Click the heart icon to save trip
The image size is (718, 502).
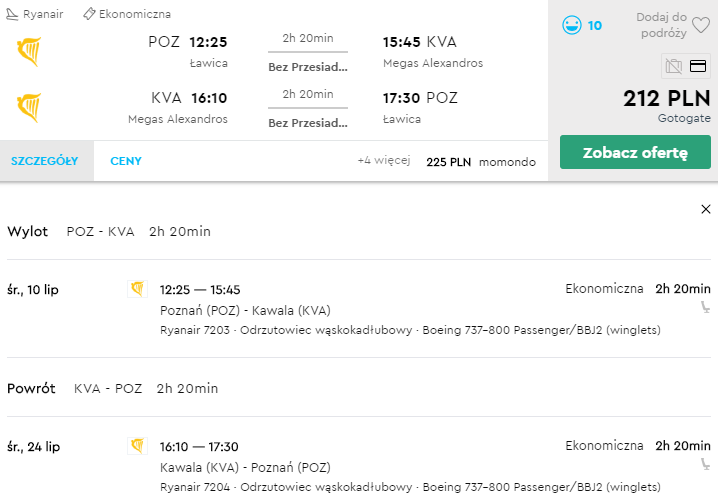point(701,25)
